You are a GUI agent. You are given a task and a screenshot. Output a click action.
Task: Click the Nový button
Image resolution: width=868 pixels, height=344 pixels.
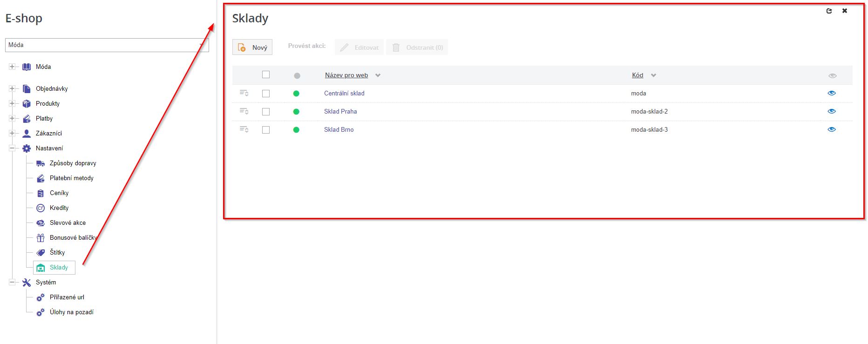tap(252, 47)
